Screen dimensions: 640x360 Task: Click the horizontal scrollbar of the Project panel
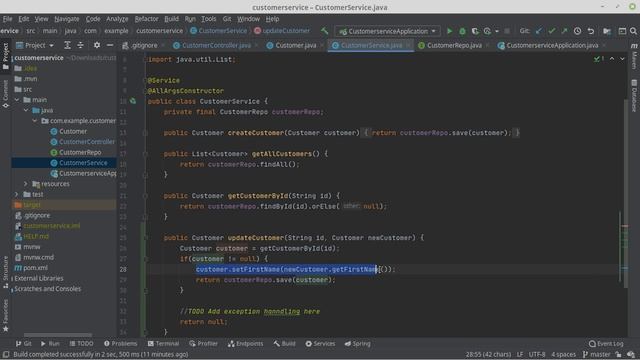click(58, 335)
